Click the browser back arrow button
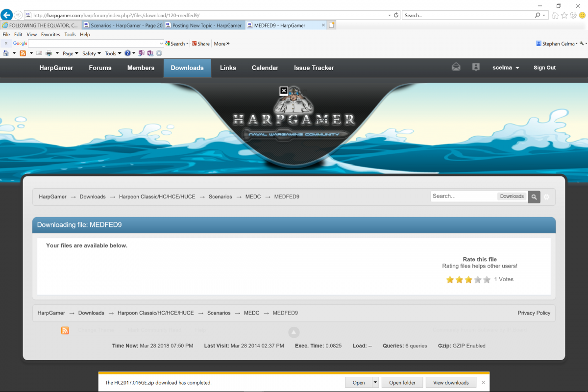This screenshot has width=588, height=392. tap(6, 15)
